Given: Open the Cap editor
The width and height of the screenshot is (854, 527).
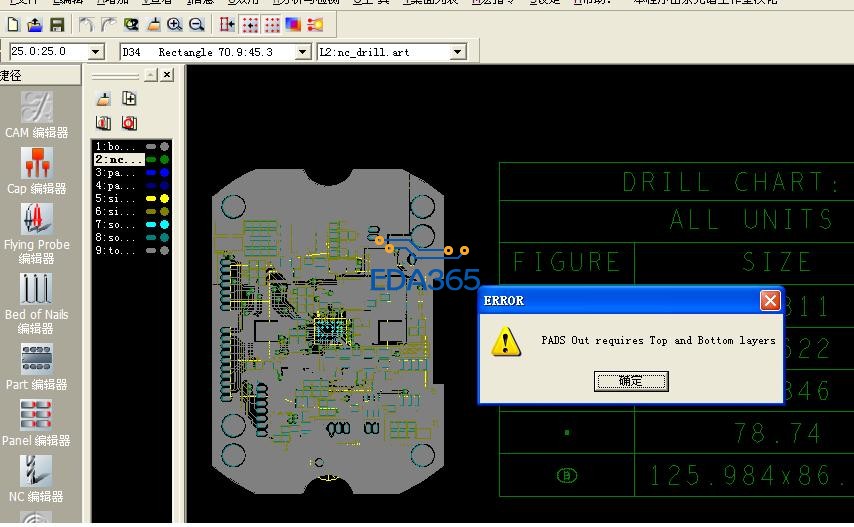Looking at the screenshot, I should [x=36, y=171].
